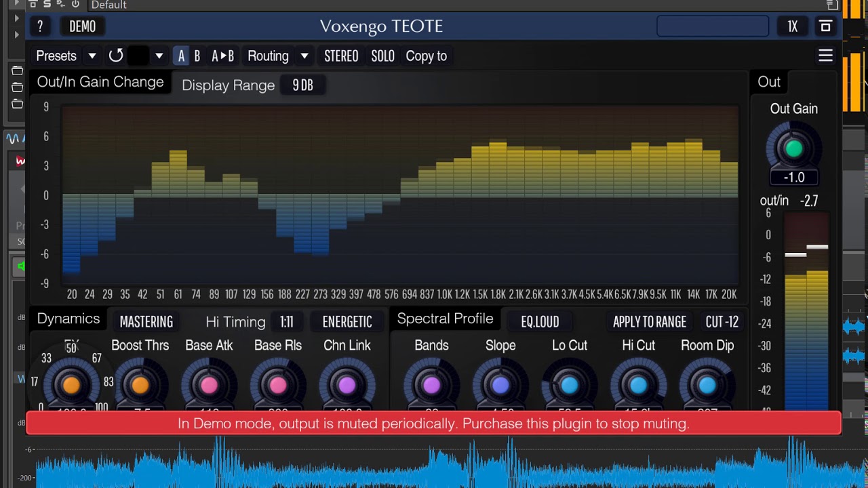Select the Spectral Profile tab

coord(445,319)
